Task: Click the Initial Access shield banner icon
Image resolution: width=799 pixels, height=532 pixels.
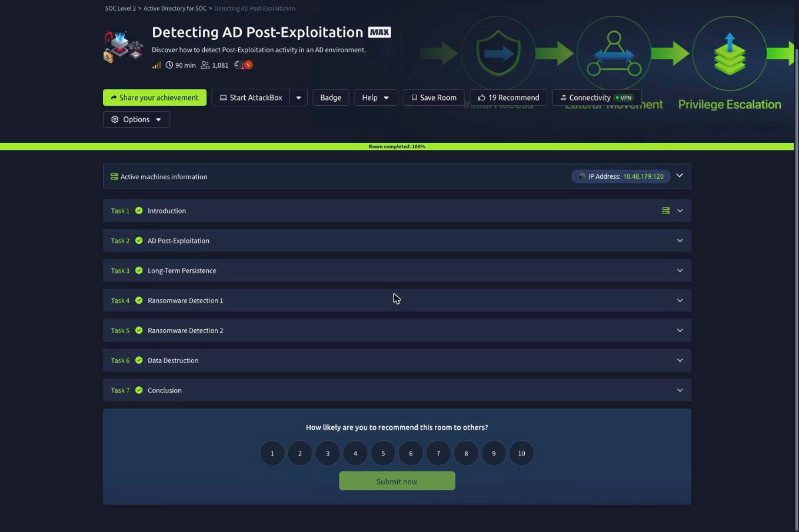Action: point(498,53)
